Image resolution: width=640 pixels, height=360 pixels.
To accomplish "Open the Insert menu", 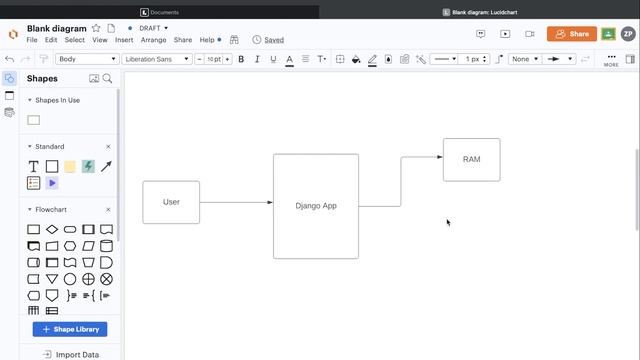I will 124,40.
